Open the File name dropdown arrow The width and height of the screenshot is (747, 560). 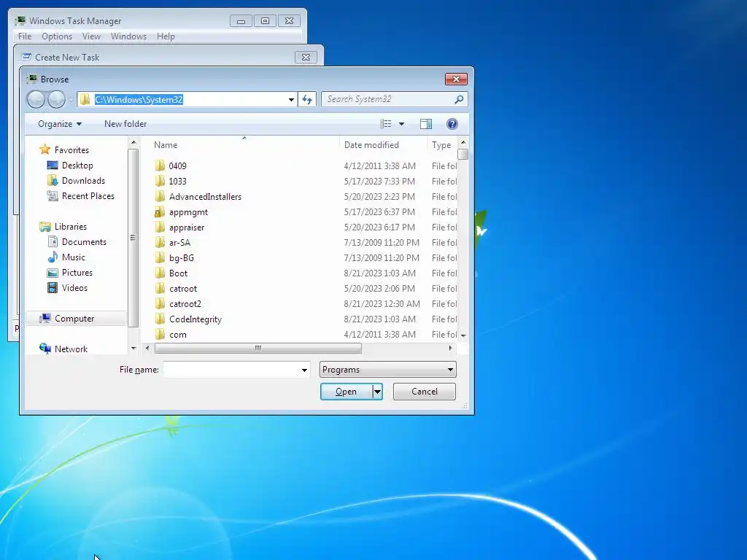tap(304, 370)
